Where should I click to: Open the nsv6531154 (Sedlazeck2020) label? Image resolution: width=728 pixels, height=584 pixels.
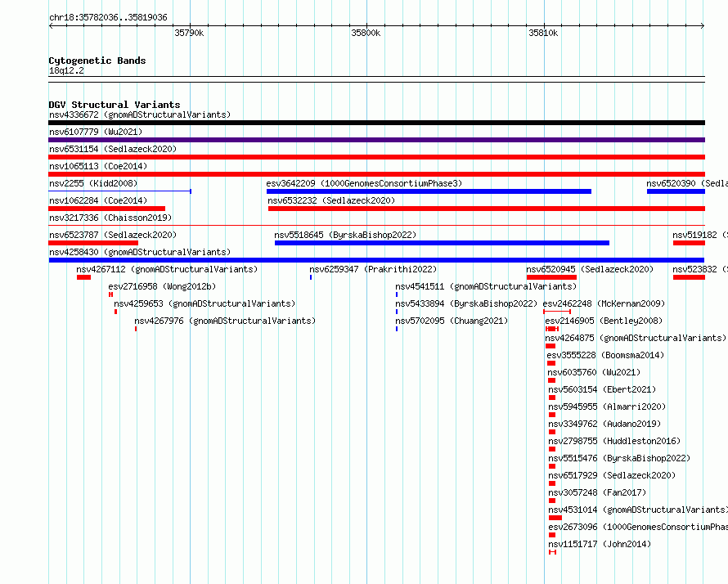tap(113, 149)
